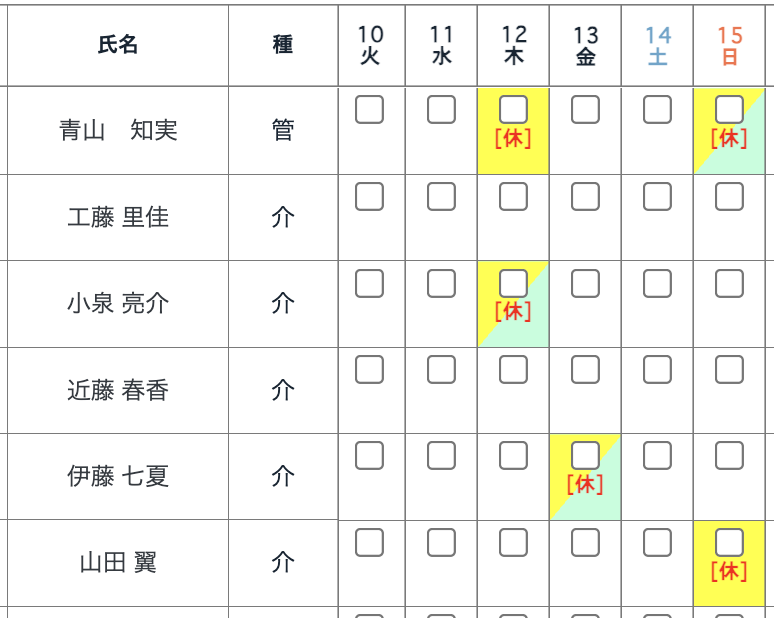Click staff name 山田 翼
The image size is (774, 618).
click(x=118, y=563)
